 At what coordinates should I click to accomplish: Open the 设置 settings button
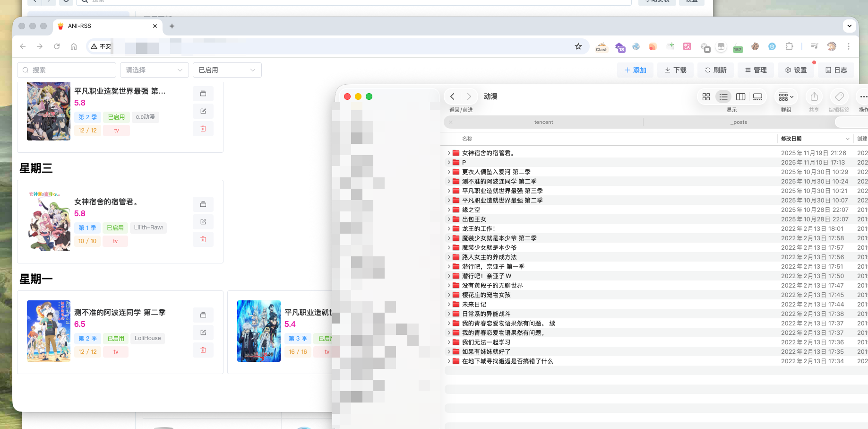click(796, 70)
